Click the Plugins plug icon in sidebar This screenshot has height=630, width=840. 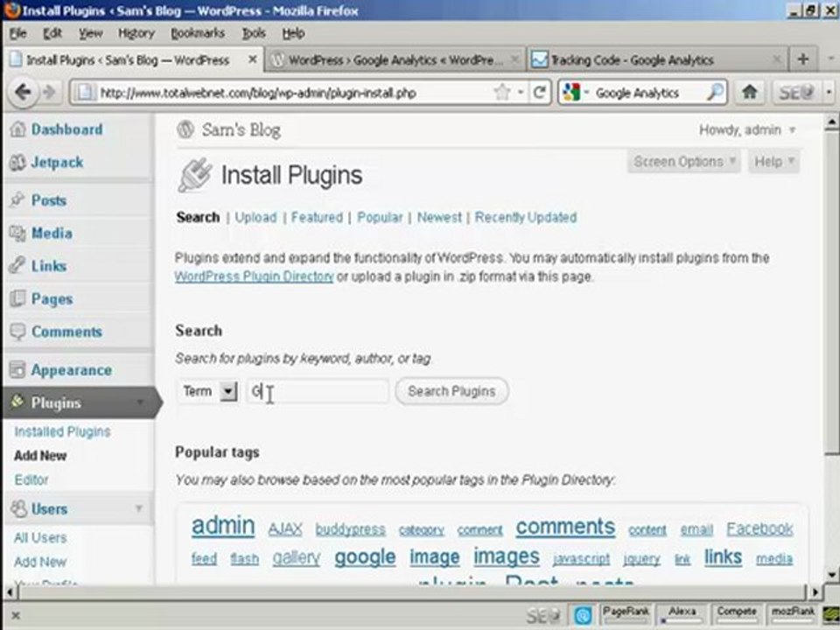tap(17, 402)
